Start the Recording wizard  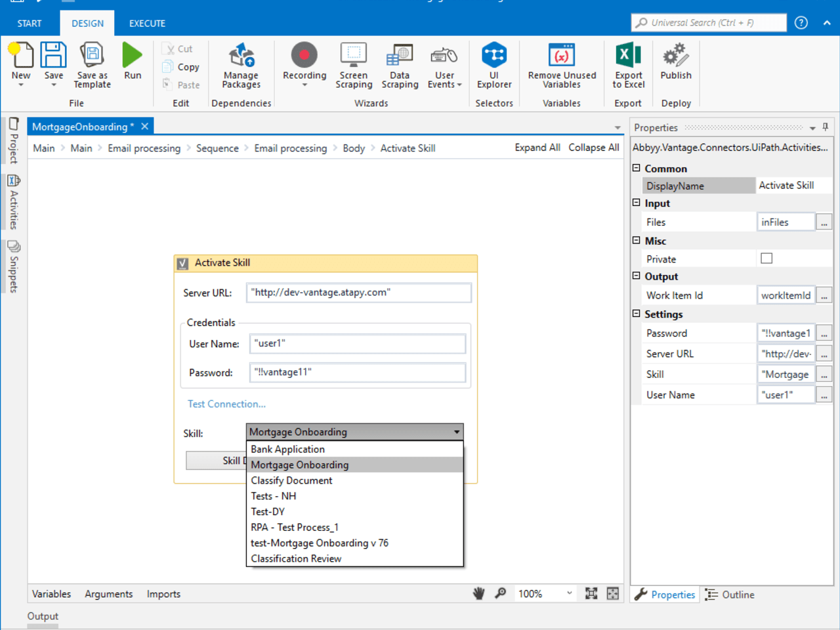pos(304,64)
